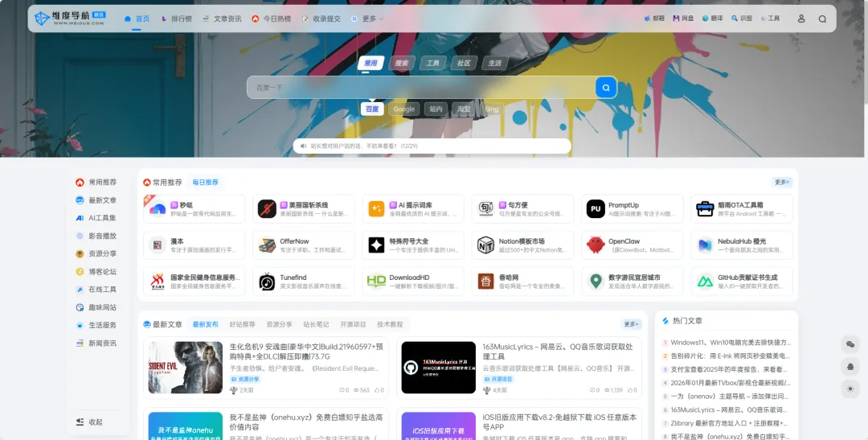Open 排行榜 in top navigation

176,19
